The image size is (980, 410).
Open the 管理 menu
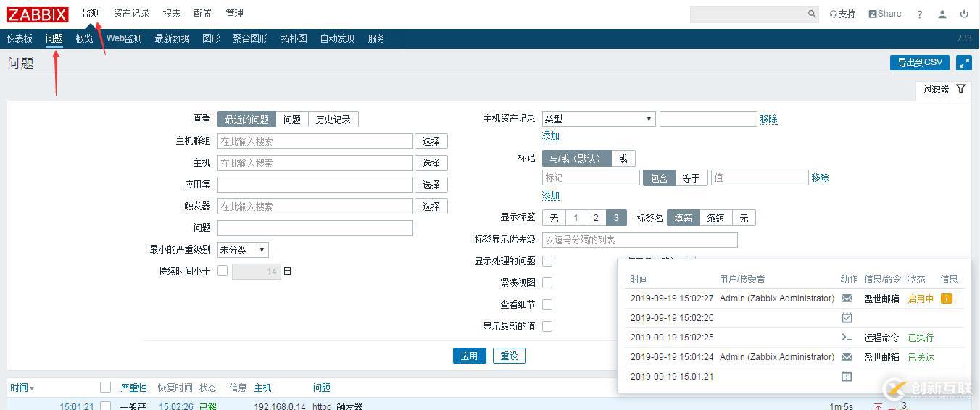pos(234,13)
